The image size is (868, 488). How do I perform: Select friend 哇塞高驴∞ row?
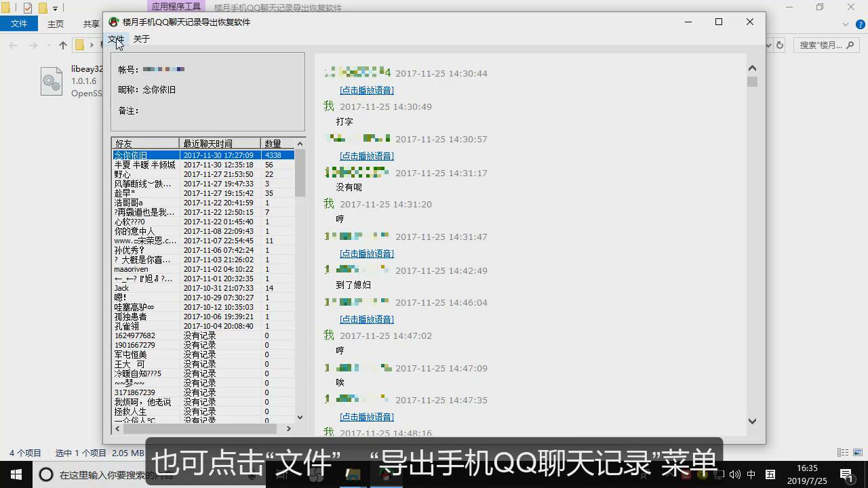click(203, 307)
